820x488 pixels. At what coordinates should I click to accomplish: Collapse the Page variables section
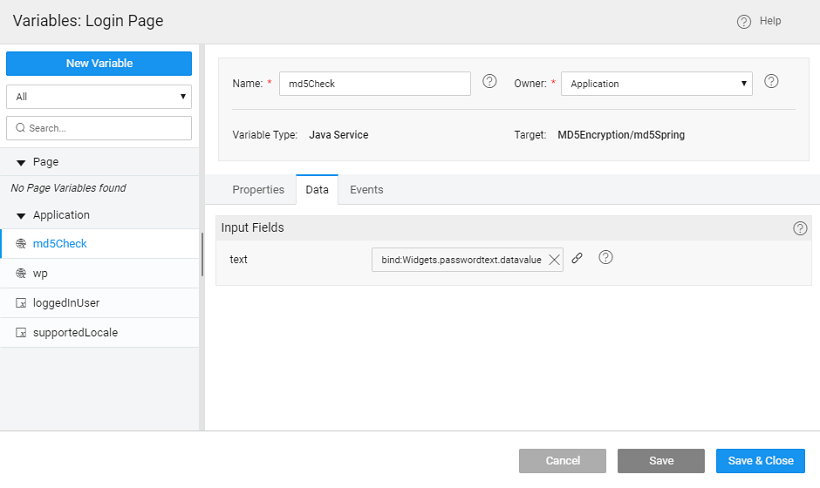pyautogui.click(x=21, y=162)
